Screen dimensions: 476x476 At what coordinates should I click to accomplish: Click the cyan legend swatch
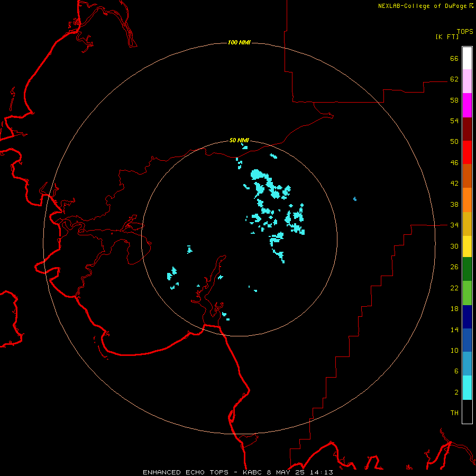[x=467, y=388]
